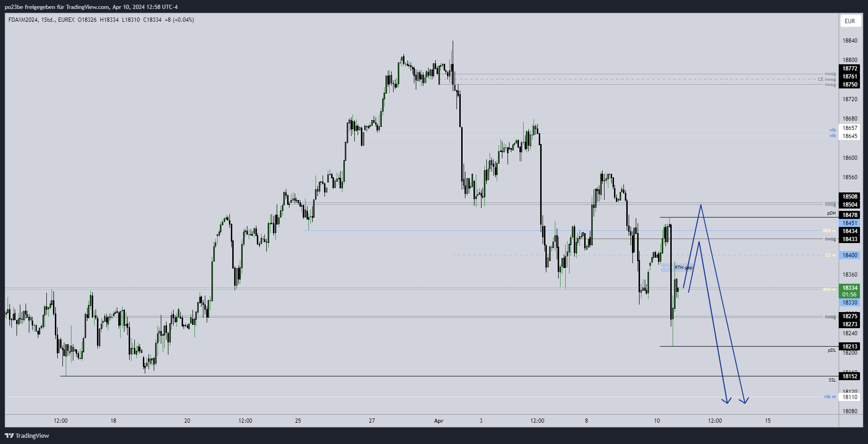Select the blue 18400 price tag
The height and width of the screenshot is (444, 868).
(x=850, y=255)
